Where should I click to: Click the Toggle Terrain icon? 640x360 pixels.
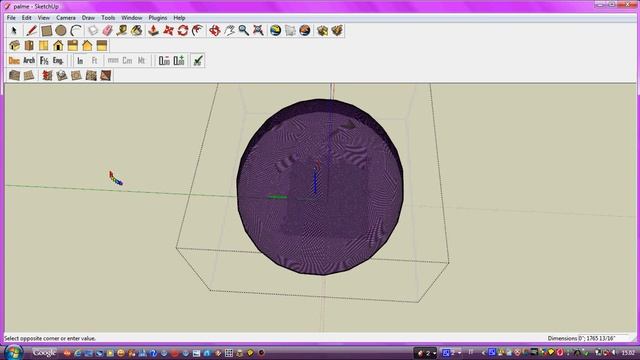click(x=290, y=31)
